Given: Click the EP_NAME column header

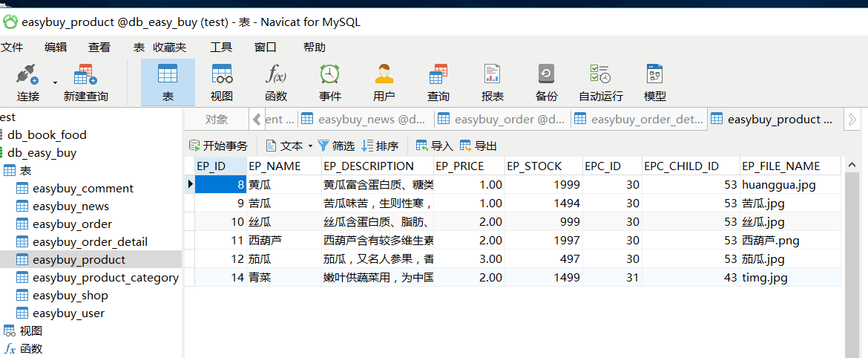Looking at the screenshot, I should coord(285,166).
